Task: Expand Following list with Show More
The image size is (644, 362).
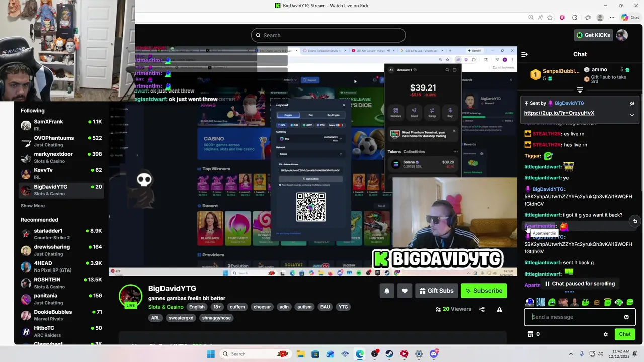Action: coord(33,206)
